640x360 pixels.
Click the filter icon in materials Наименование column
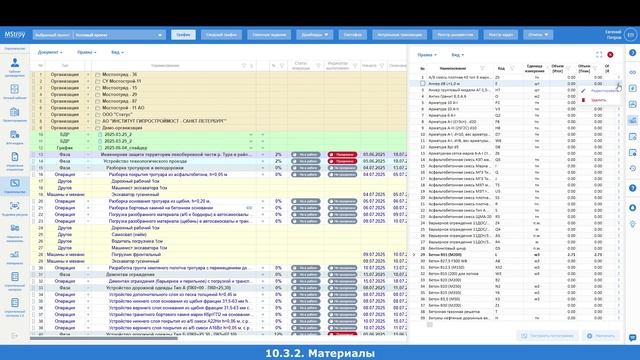click(482, 68)
